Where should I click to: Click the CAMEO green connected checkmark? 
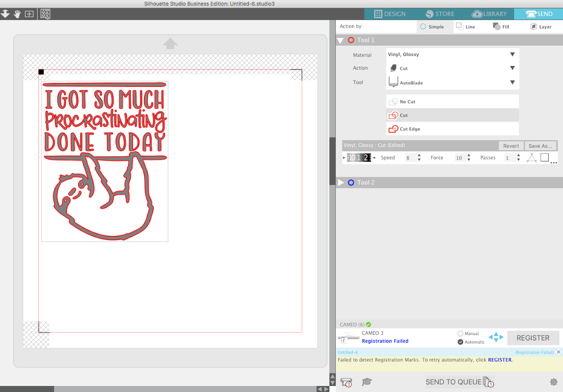click(x=368, y=324)
